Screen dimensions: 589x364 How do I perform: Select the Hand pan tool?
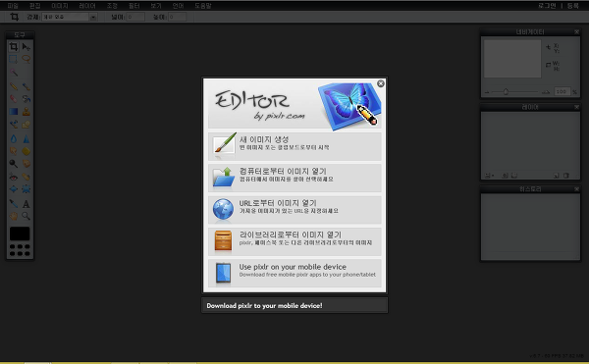14,216
